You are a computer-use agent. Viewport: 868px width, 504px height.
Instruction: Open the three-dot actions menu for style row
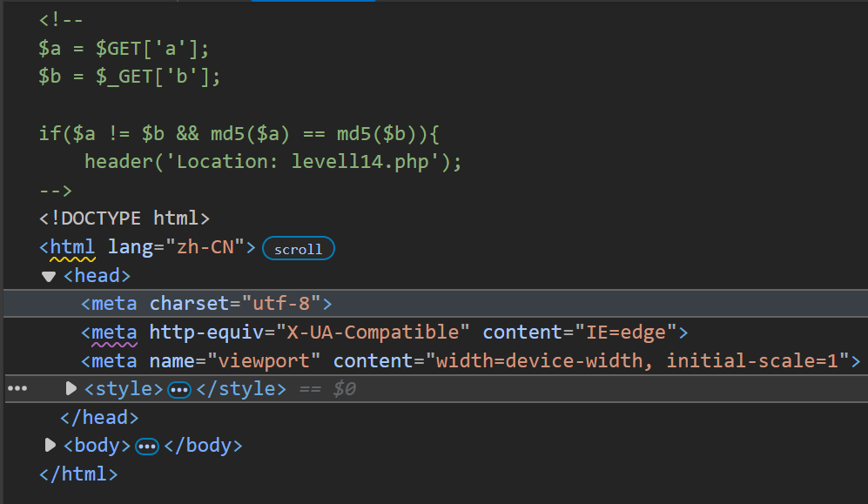point(17,388)
